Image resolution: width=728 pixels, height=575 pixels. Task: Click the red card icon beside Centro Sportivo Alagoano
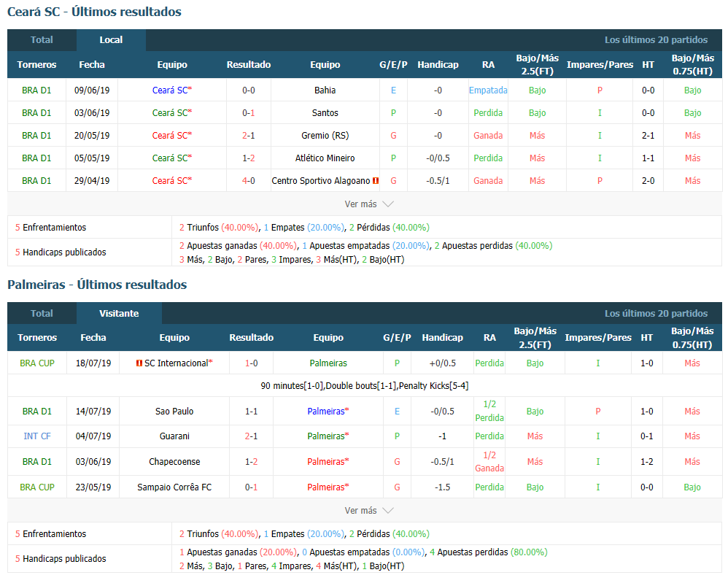pos(376,181)
